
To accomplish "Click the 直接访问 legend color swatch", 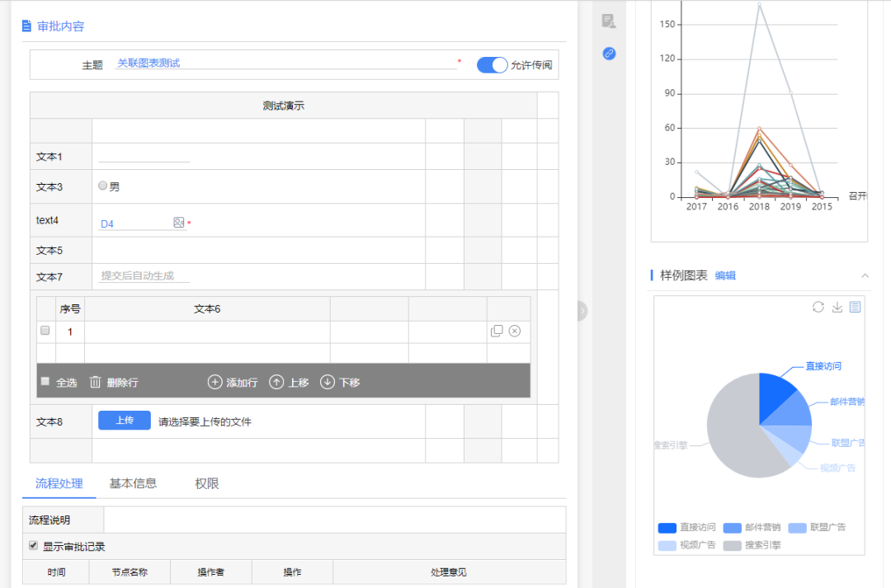I will (x=667, y=528).
